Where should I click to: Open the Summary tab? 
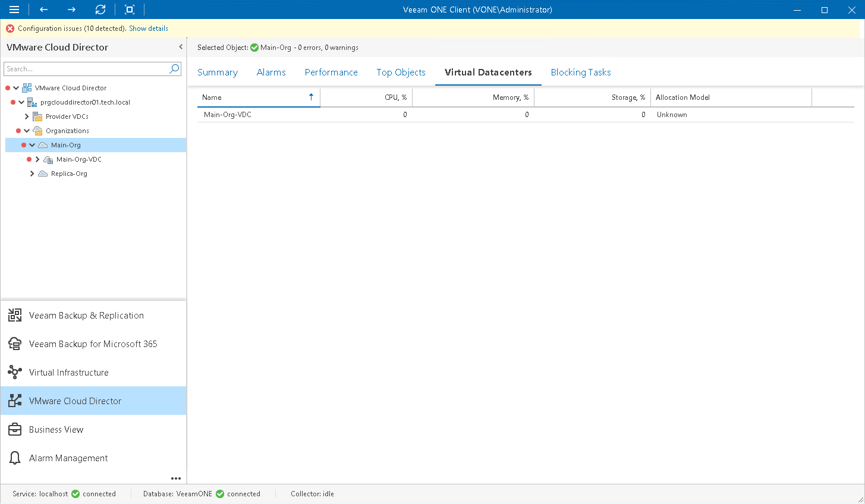(218, 73)
